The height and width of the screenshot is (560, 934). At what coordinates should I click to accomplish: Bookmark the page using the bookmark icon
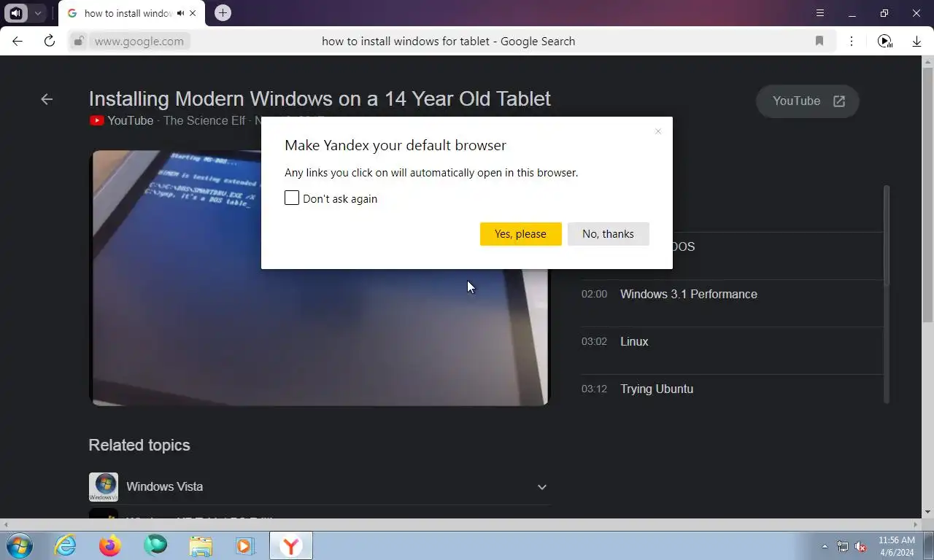tap(819, 41)
